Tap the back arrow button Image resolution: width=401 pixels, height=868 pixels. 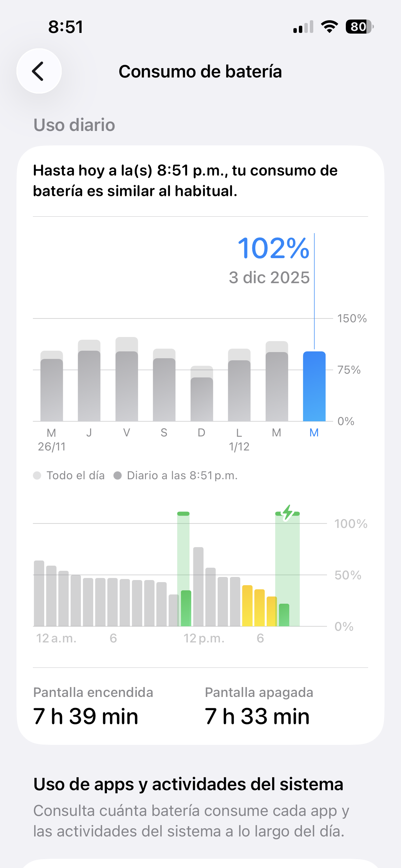(x=39, y=71)
